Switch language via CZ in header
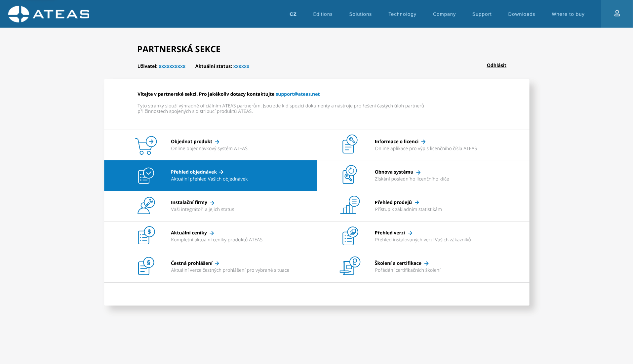This screenshot has width=633, height=364. tap(293, 14)
